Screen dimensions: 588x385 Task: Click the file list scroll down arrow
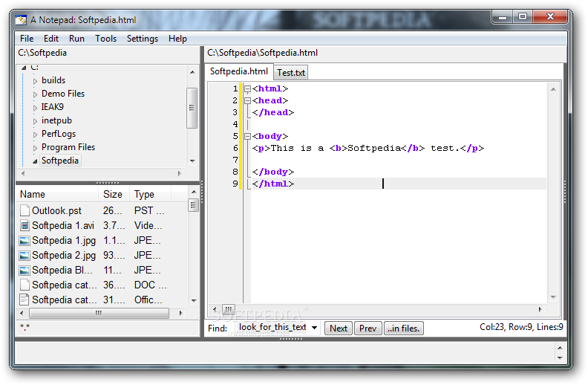(x=194, y=300)
